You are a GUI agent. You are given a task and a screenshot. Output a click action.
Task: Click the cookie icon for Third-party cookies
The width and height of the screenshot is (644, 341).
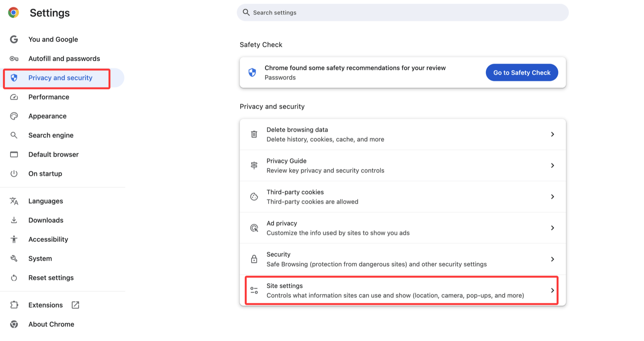click(x=254, y=196)
